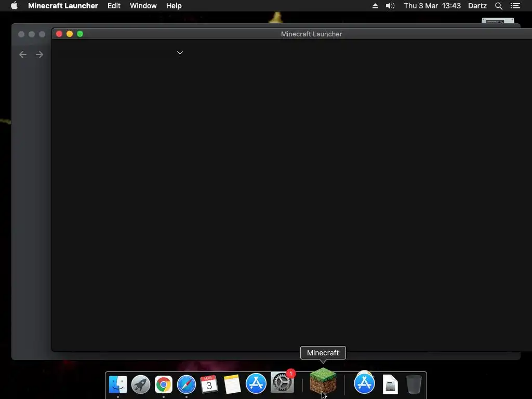Open the yellow Notes icon in Dock
The height and width of the screenshot is (399, 532).
[232, 384]
